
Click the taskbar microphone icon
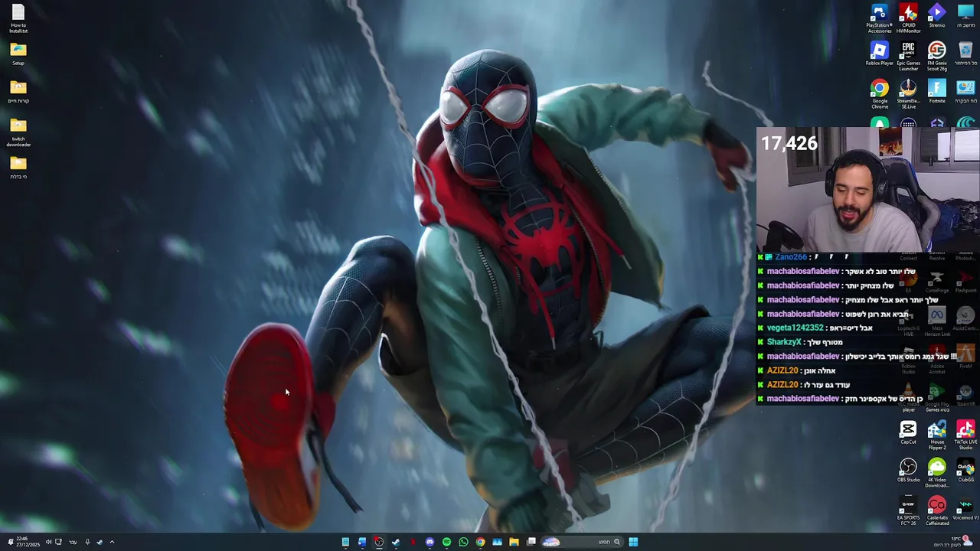tap(87, 542)
